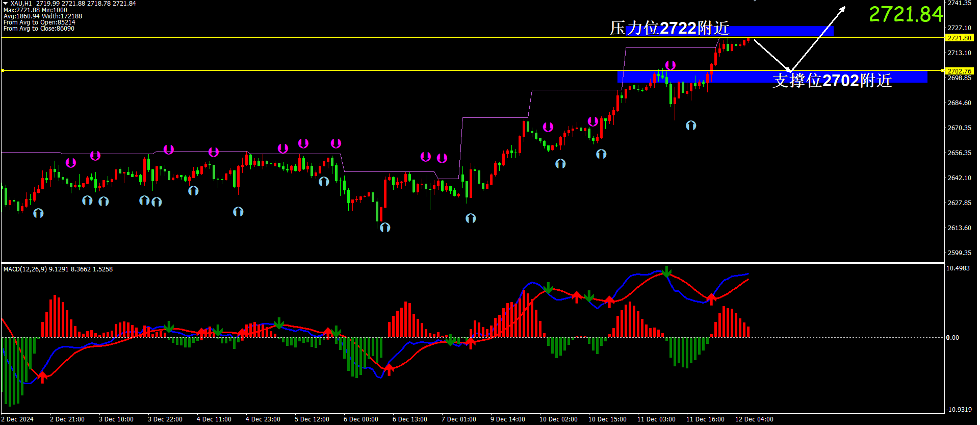Viewport: 980px width, 425px height.
Task: Select the XAU,H1 symbol title text
Action: tap(21, 4)
